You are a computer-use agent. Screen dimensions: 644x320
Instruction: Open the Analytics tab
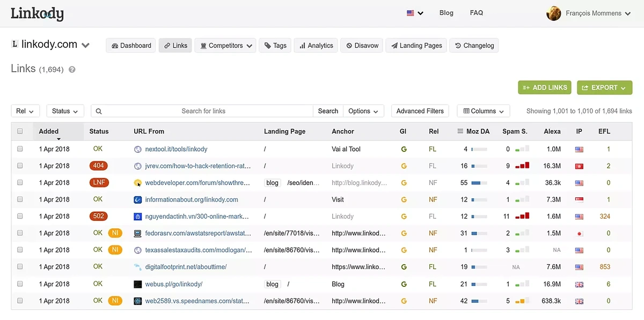316,46
